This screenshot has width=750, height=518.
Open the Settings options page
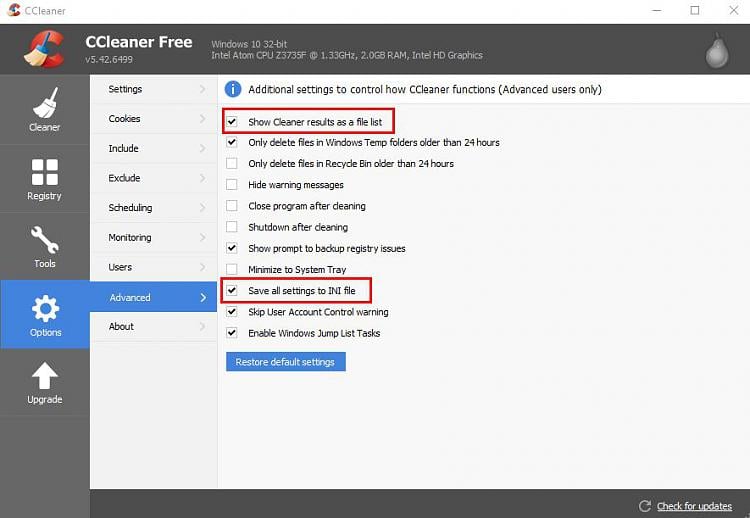coord(154,89)
